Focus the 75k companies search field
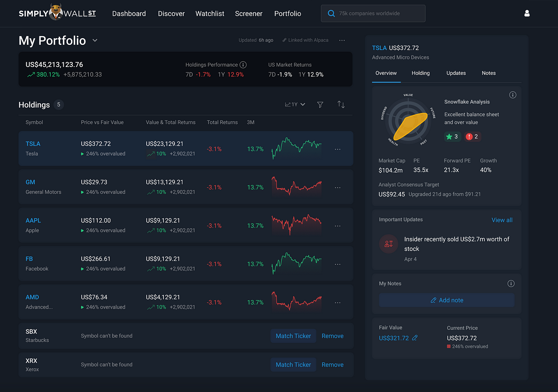 [373, 14]
